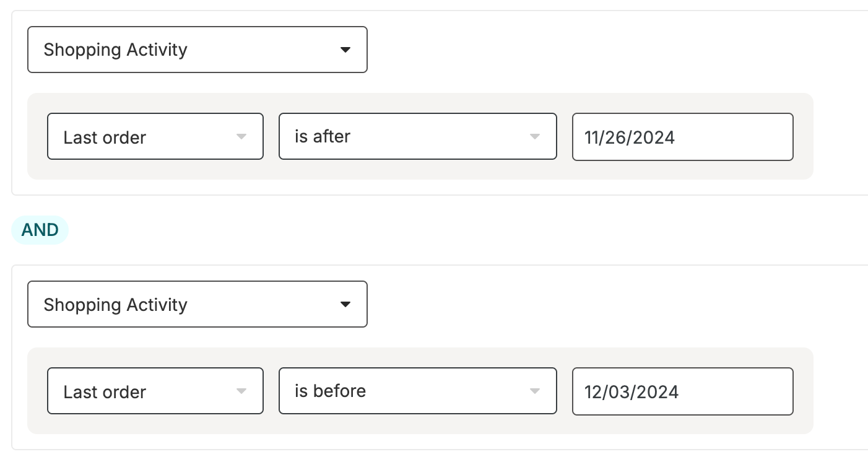
Task: Expand the Last order field next to 'is before'
Action: click(155, 391)
